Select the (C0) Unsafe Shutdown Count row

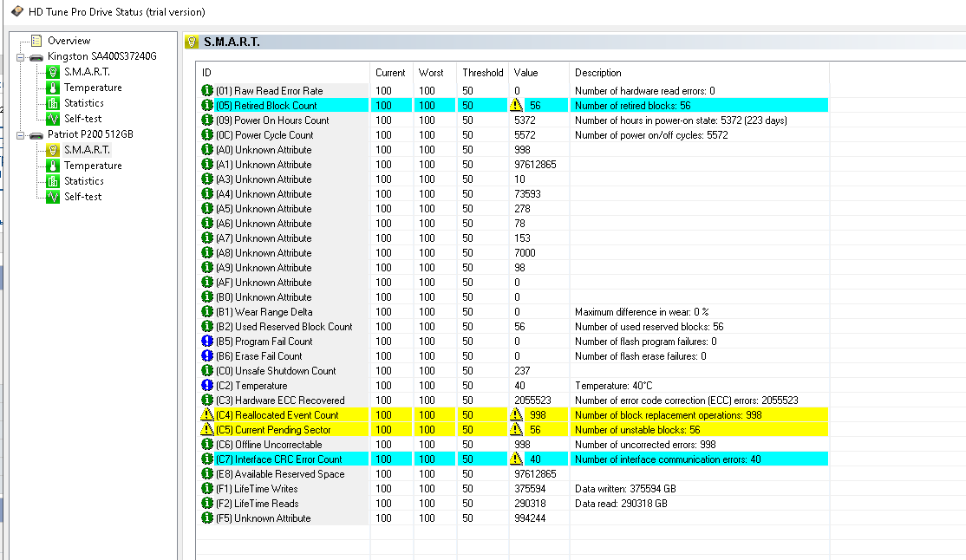(x=514, y=371)
